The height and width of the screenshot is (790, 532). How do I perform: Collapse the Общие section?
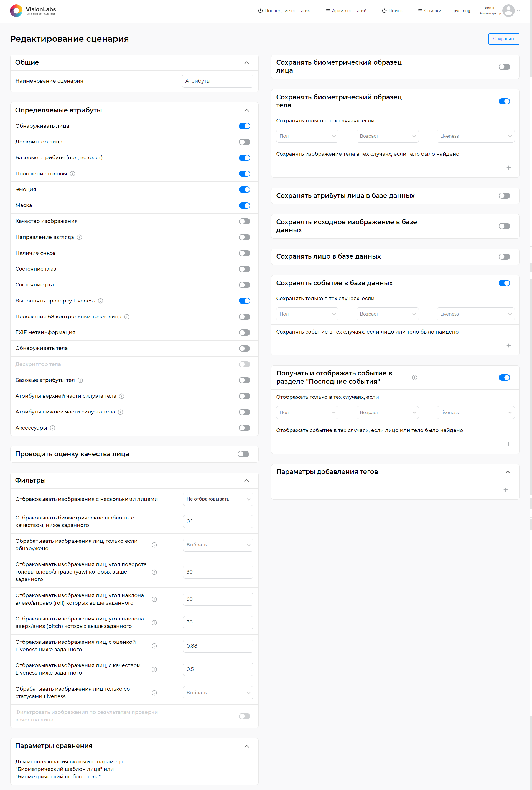click(247, 63)
